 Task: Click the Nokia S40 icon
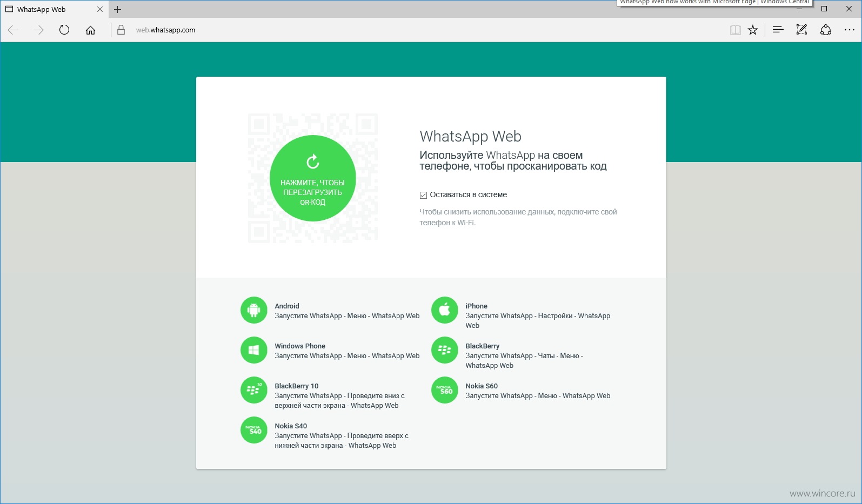tap(254, 430)
